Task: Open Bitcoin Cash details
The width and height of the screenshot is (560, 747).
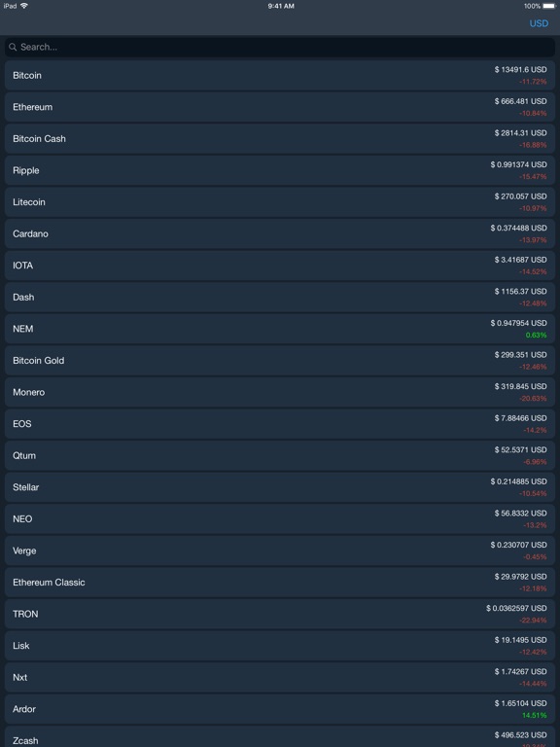Action: click(280, 139)
